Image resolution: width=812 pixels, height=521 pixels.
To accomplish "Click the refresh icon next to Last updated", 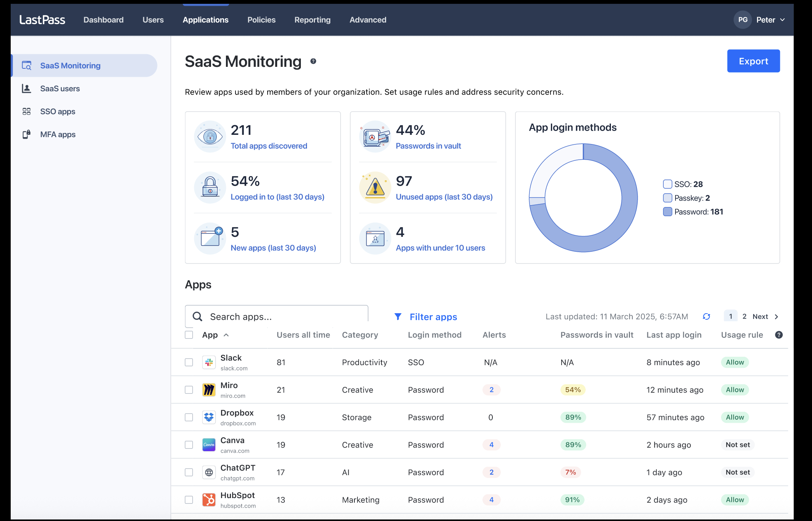I will pos(706,317).
